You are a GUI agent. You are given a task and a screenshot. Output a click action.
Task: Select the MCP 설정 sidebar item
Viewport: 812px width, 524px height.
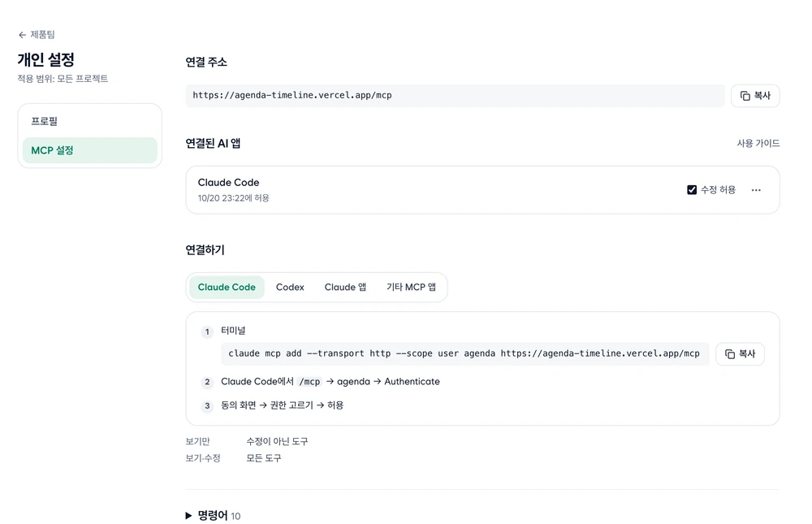[89, 150]
